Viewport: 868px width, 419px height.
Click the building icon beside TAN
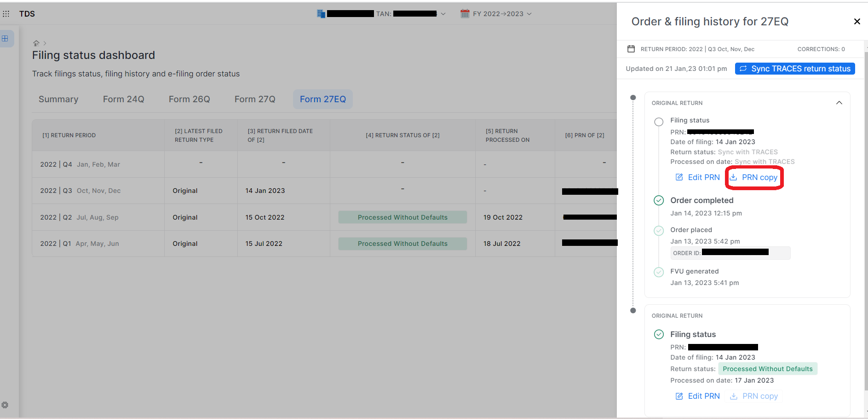pos(321,14)
